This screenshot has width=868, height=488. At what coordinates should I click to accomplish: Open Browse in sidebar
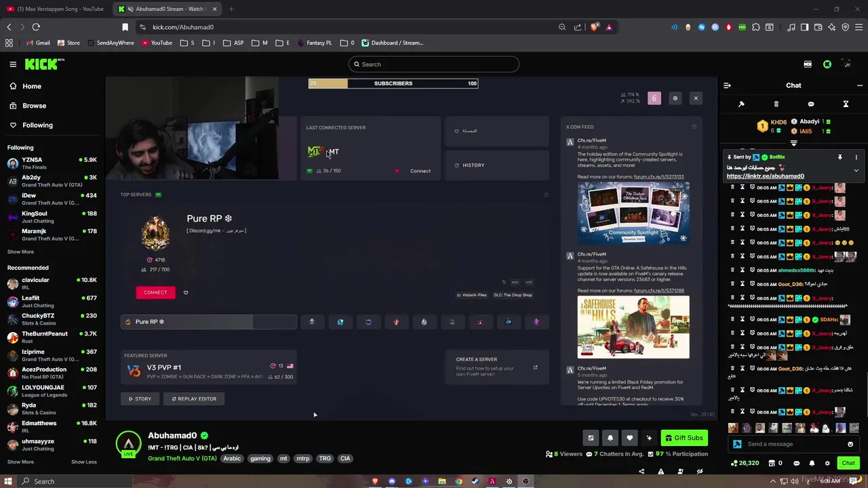34,106
